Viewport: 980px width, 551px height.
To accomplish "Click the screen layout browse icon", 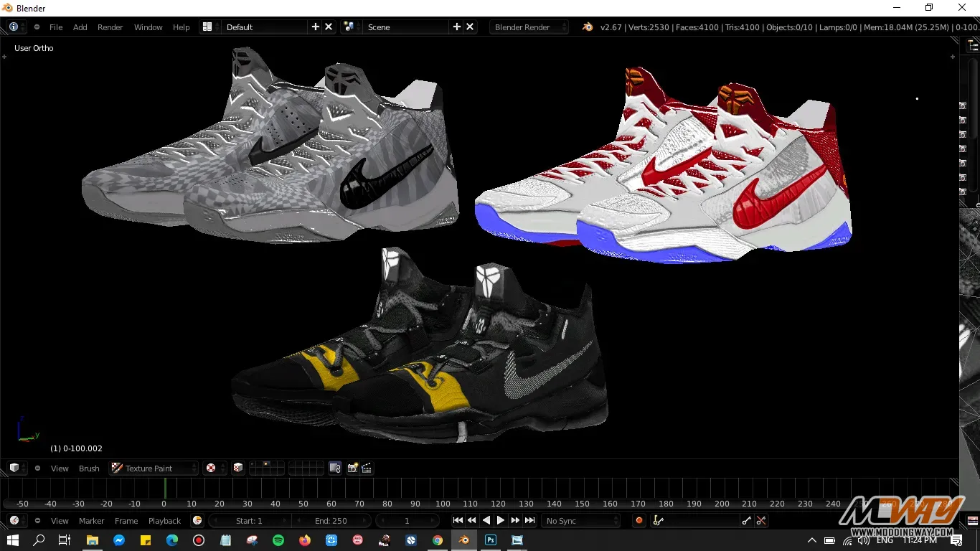I will click(x=207, y=27).
